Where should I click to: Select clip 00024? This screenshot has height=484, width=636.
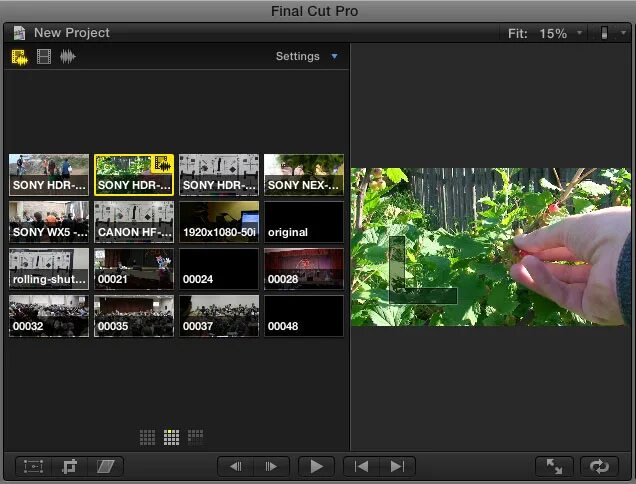pyautogui.click(x=219, y=269)
